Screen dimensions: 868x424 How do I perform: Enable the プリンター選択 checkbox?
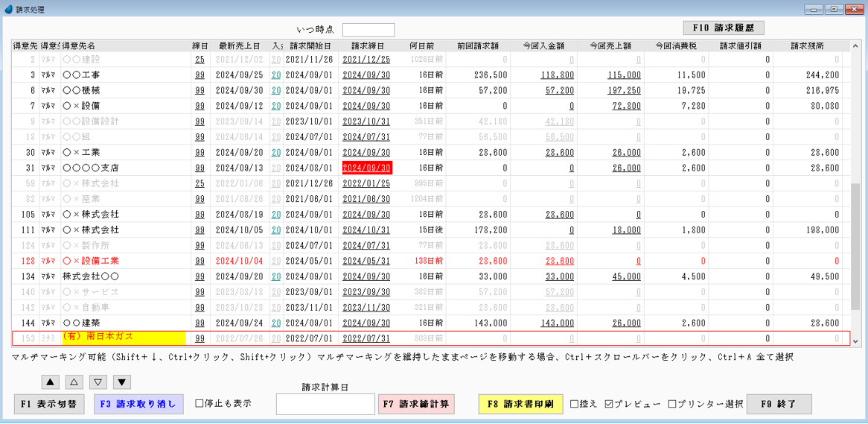coord(672,404)
